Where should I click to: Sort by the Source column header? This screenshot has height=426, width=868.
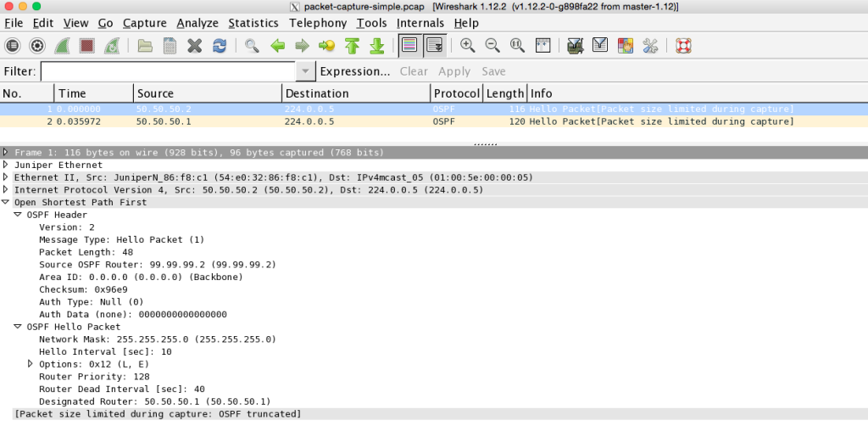(208, 93)
